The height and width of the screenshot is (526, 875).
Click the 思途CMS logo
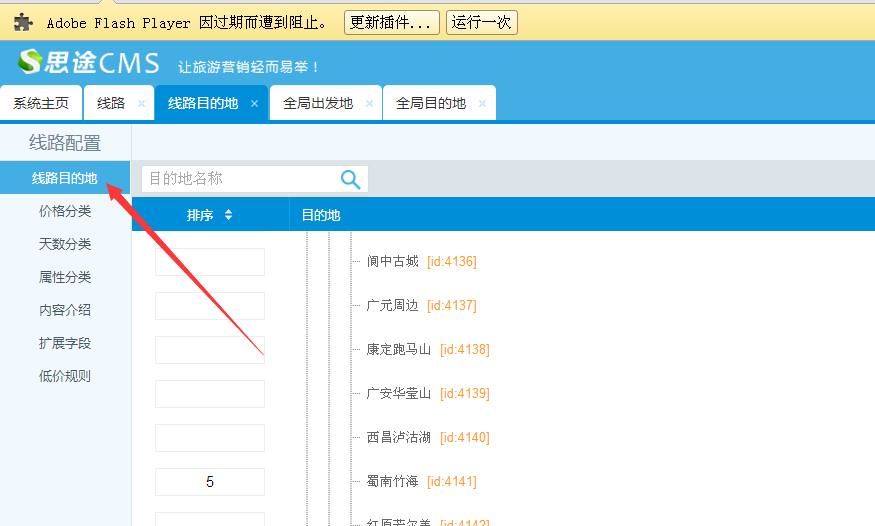click(88, 63)
